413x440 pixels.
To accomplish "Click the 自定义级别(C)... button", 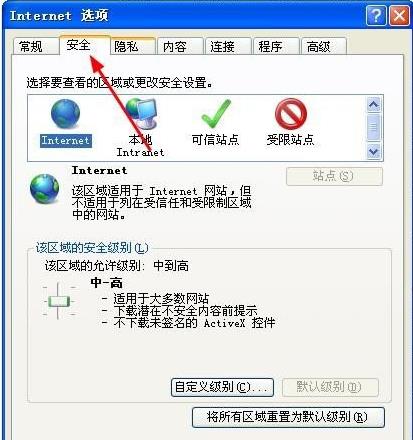I will tap(222, 387).
